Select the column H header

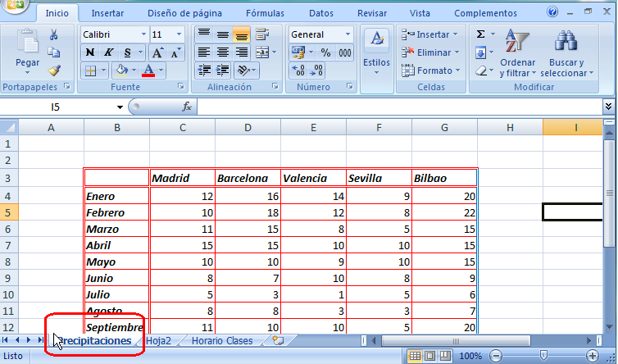click(x=510, y=126)
